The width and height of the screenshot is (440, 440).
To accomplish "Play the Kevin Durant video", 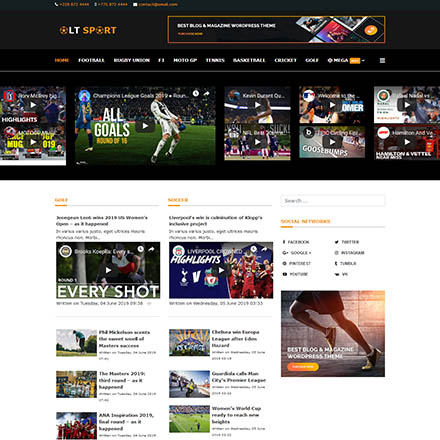I will pos(257,105).
